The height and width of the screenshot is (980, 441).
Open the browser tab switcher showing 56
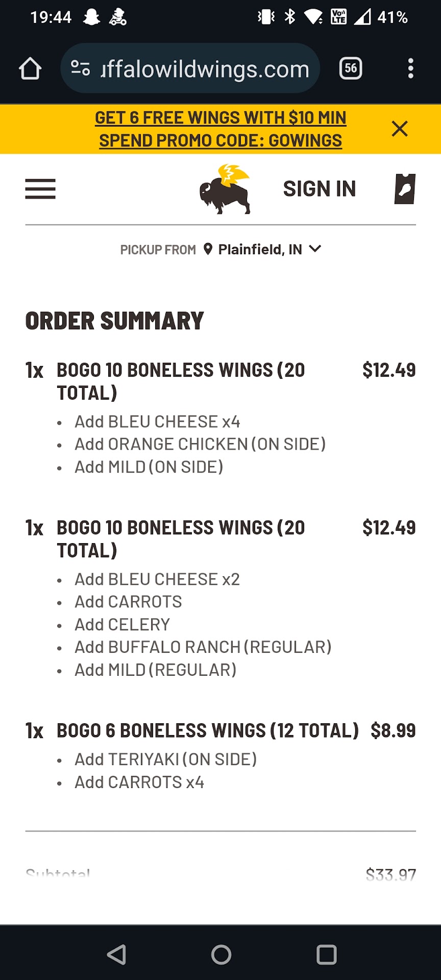[x=351, y=68]
